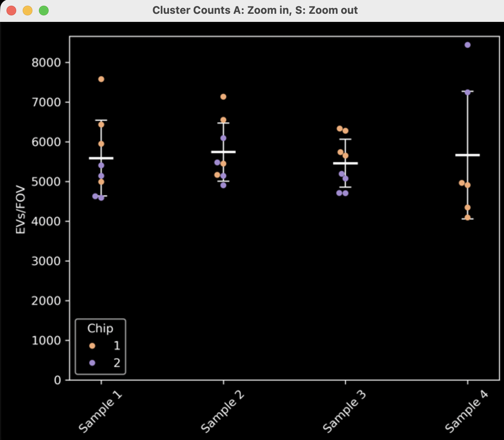This screenshot has height=440, width=504.
Task: Click the purple Chip 2 legend marker
Action: coord(92,363)
